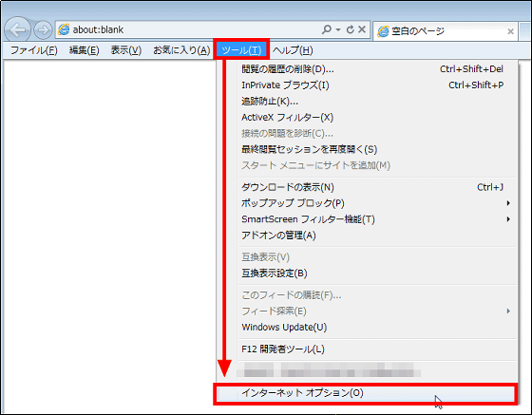532x415 pixels.
Task: Open the ヘルプ(H) menu
Action: coord(293,50)
